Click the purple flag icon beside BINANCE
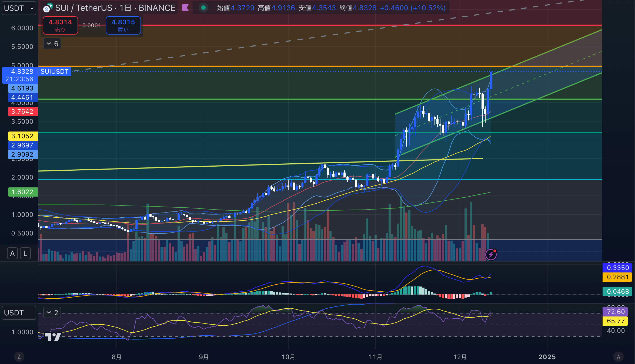Image resolution: width=635 pixels, height=364 pixels. 185,8
